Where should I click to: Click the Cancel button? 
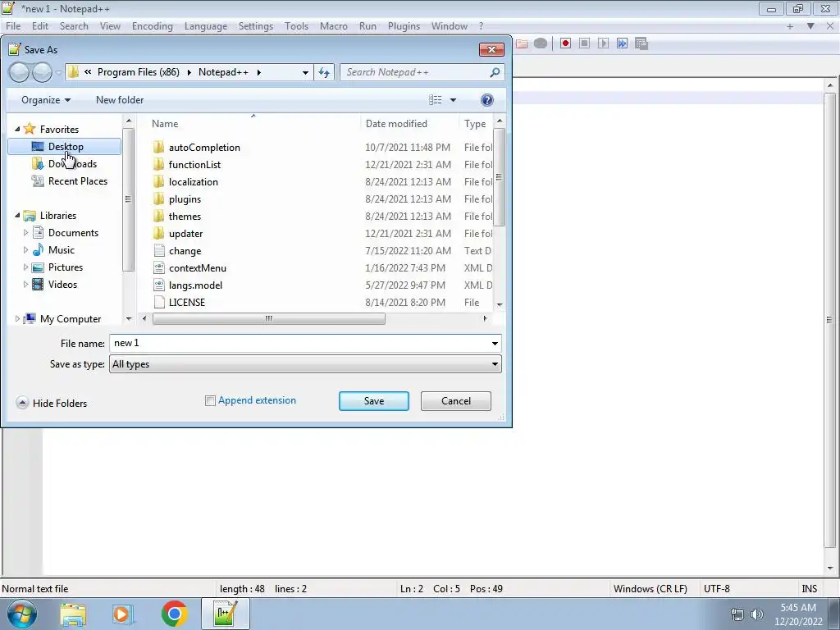pos(456,400)
